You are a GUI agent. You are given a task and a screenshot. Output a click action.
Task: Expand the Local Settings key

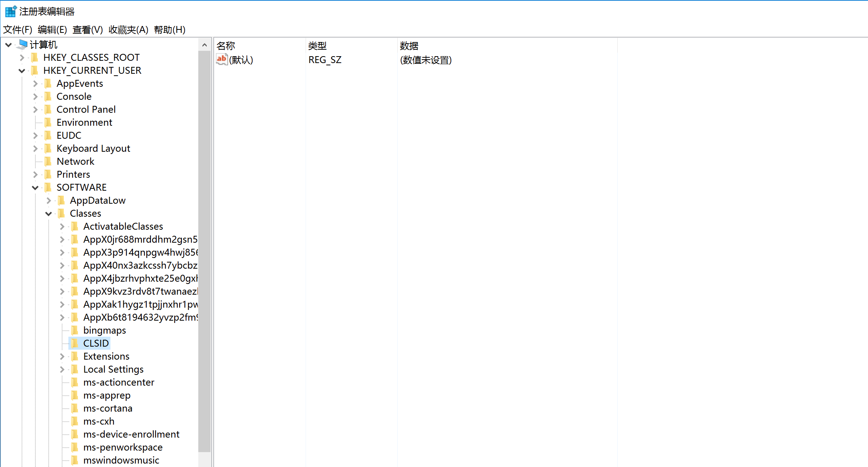62,370
